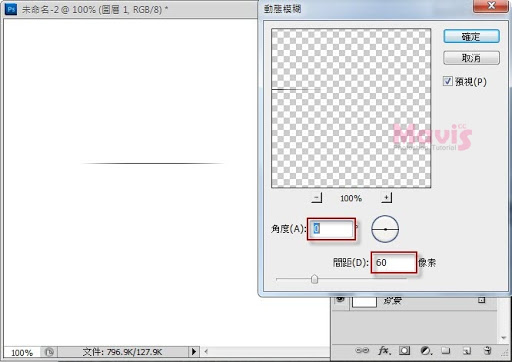Click the 間距(D) distance input field
Screen dimensions: 512x362
(x=394, y=263)
